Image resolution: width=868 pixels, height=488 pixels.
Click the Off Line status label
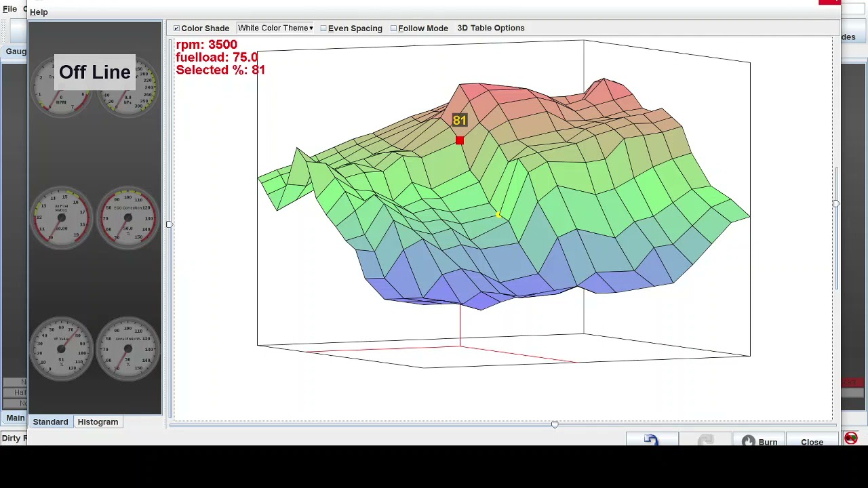(x=94, y=72)
